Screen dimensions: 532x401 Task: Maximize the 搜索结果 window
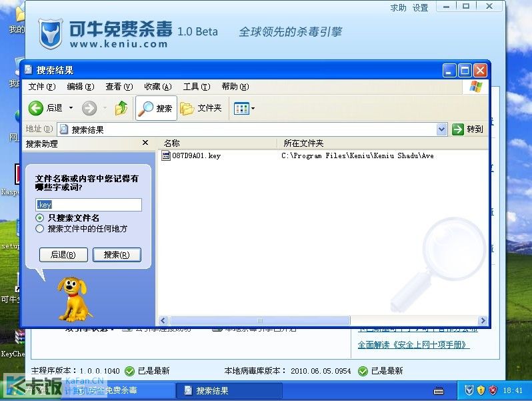click(465, 71)
